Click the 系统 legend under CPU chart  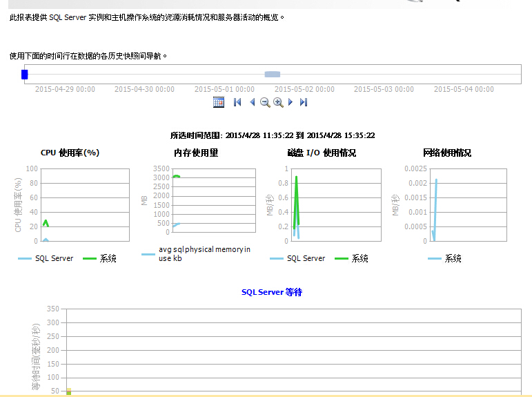[x=100, y=258]
